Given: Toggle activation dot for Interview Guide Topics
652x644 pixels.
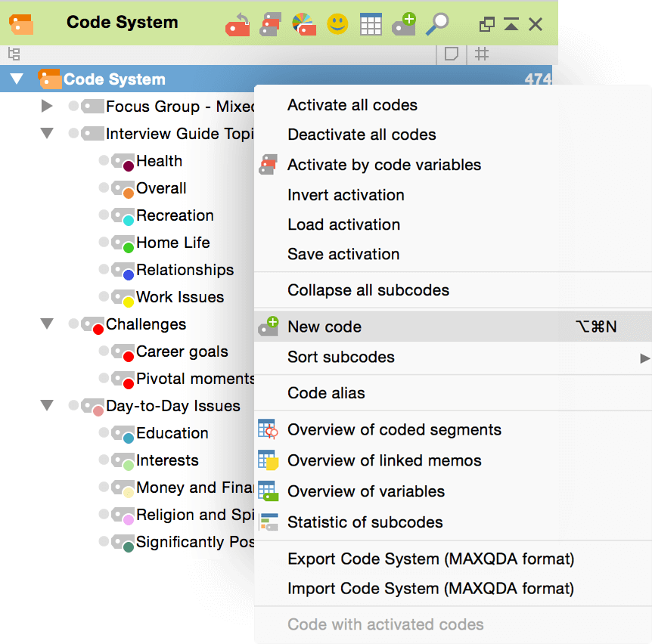Looking at the screenshot, I should point(73,133).
